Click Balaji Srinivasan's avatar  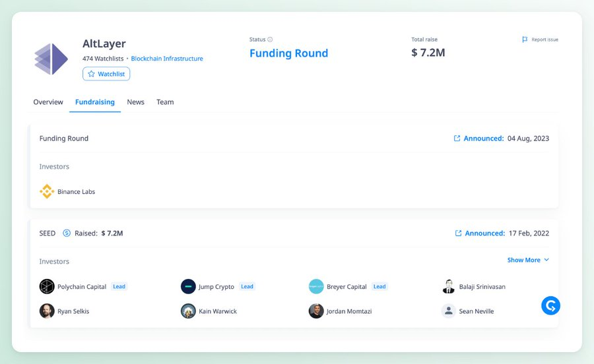pyautogui.click(x=449, y=287)
